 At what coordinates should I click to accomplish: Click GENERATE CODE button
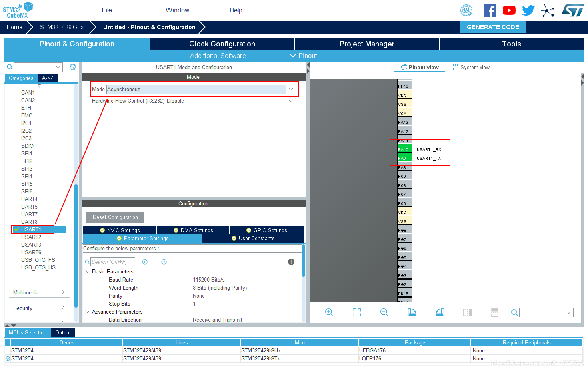coord(493,27)
